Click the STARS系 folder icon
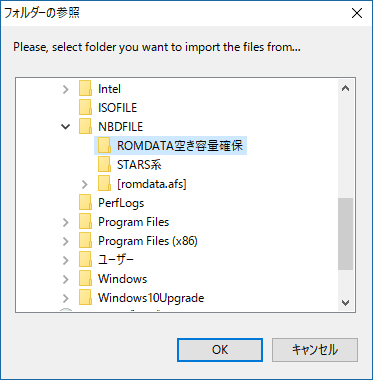The width and height of the screenshot is (373, 380). tap(104, 165)
